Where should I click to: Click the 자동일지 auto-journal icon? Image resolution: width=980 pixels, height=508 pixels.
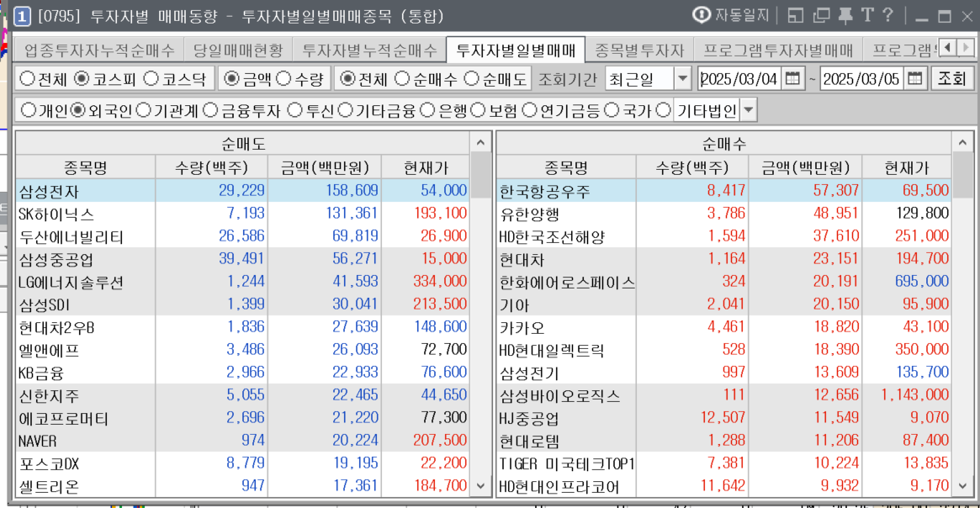[x=702, y=15]
